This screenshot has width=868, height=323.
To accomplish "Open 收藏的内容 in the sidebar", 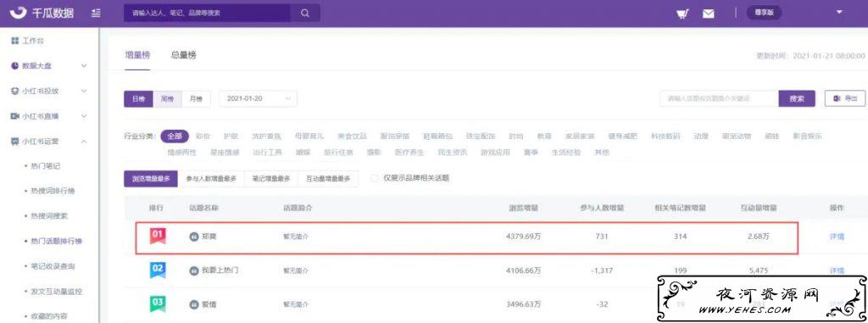I will click(x=48, y=316).
